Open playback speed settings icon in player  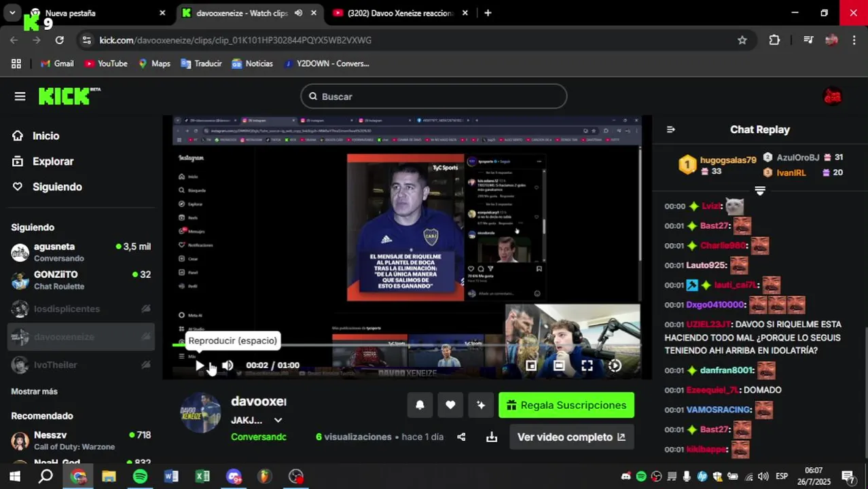[x=615, y=365]
